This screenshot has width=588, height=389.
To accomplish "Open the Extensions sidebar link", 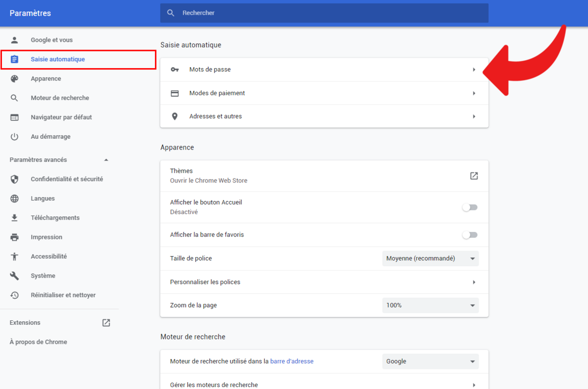I will [x=25, y=323].
